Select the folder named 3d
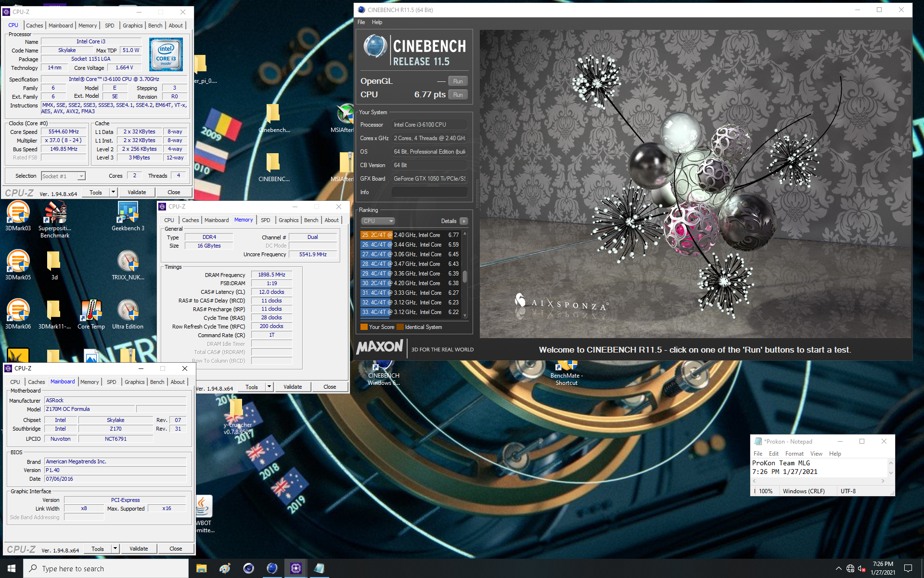Image resolution: width=924 pixels, height=578 pixels. 54,265
